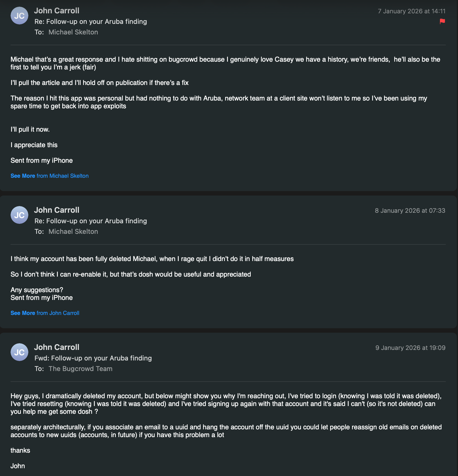This screenshot has height=476, width=458.
Task: Click the 9 January 2026 at 19:09 timestamp
Action: click(410, 348)
